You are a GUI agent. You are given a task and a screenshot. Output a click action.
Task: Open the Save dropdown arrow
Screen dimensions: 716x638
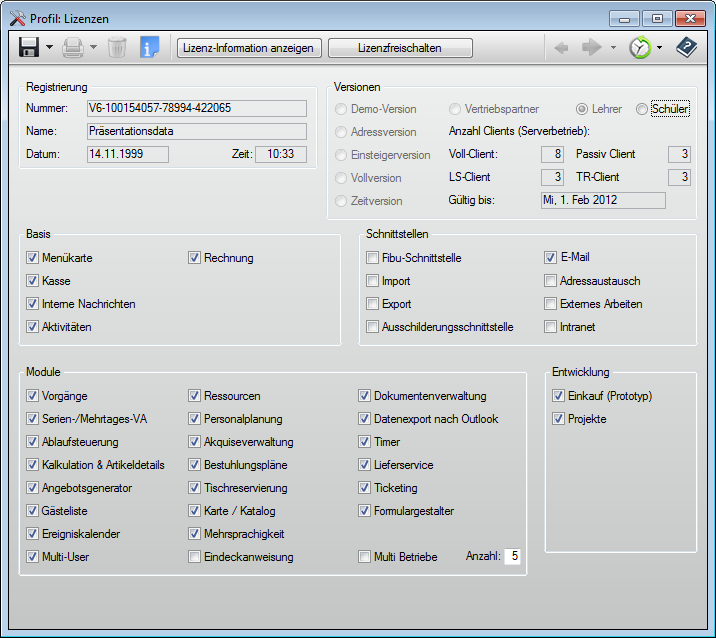click(x=49, y=47)
